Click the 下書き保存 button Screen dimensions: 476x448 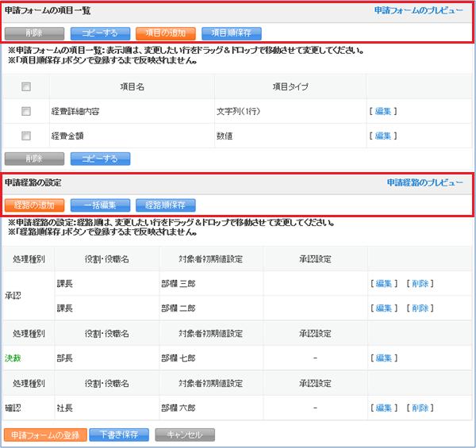(118, 435)
